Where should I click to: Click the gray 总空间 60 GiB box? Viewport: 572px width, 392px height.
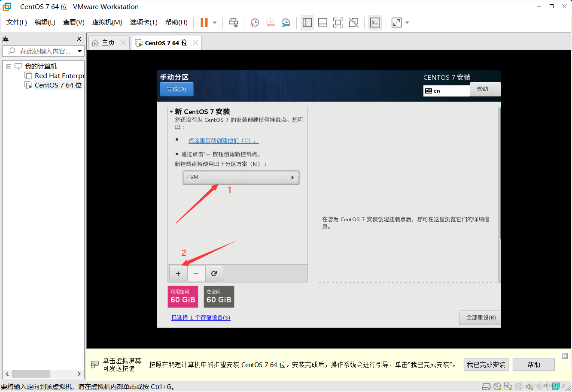(219, 297)
